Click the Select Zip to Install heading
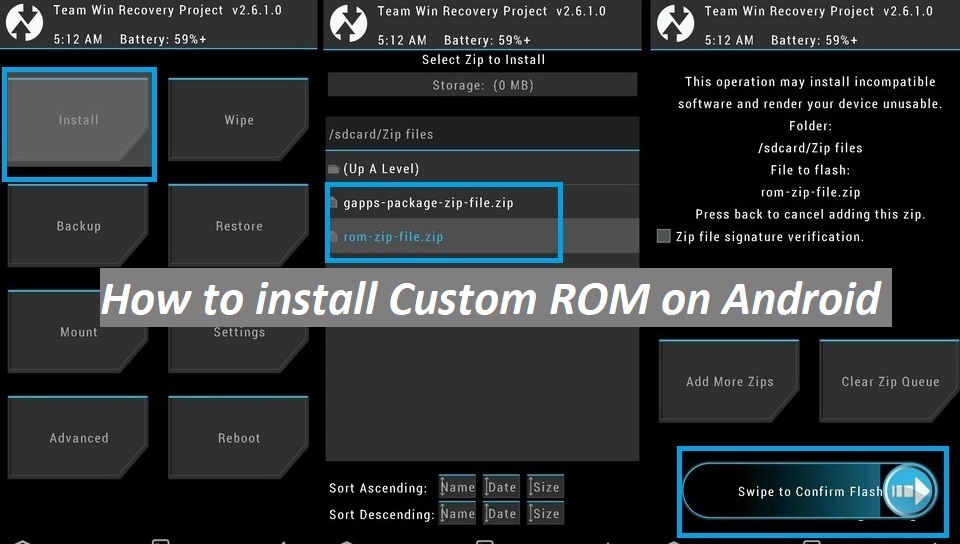Image resolution: width=960 pixels, height=544 pixels. 483,59
